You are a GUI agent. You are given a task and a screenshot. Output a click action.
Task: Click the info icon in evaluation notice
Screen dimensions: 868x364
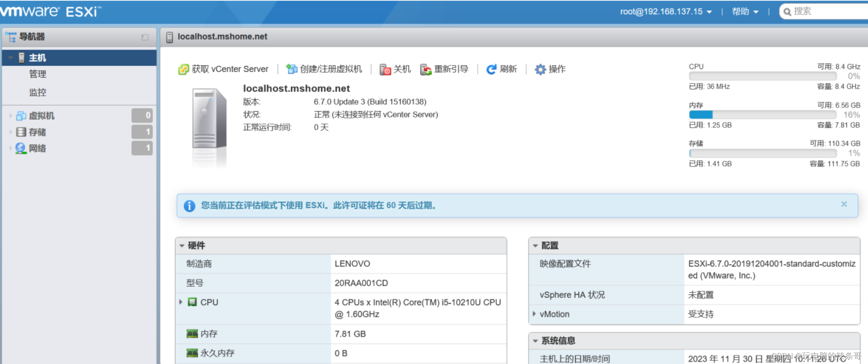[x=189, y=206]
